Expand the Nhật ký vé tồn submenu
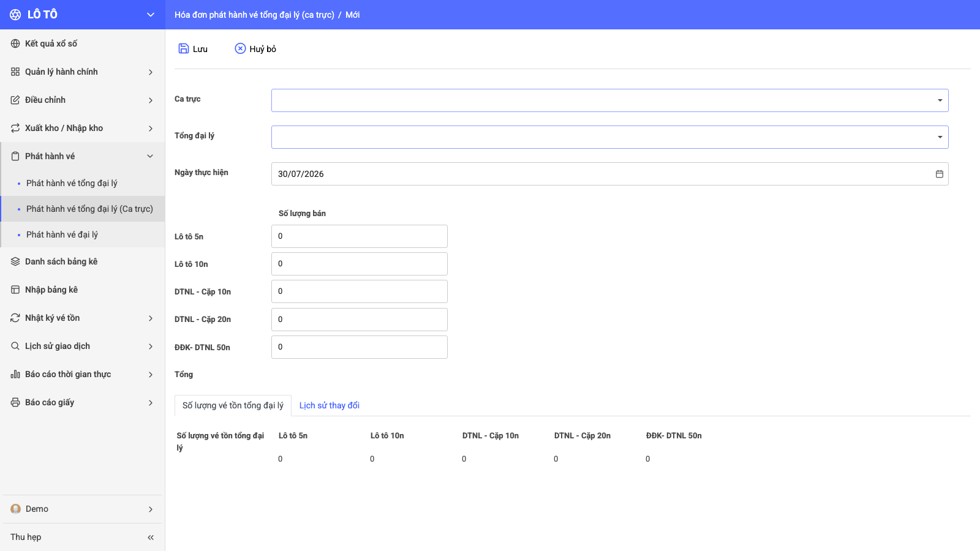 [82, 318]
